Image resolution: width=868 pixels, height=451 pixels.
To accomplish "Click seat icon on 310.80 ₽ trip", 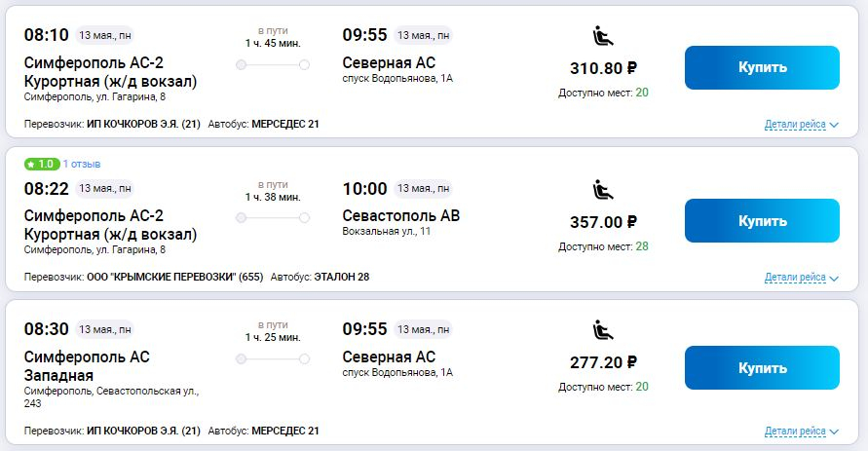I will 603,38.
